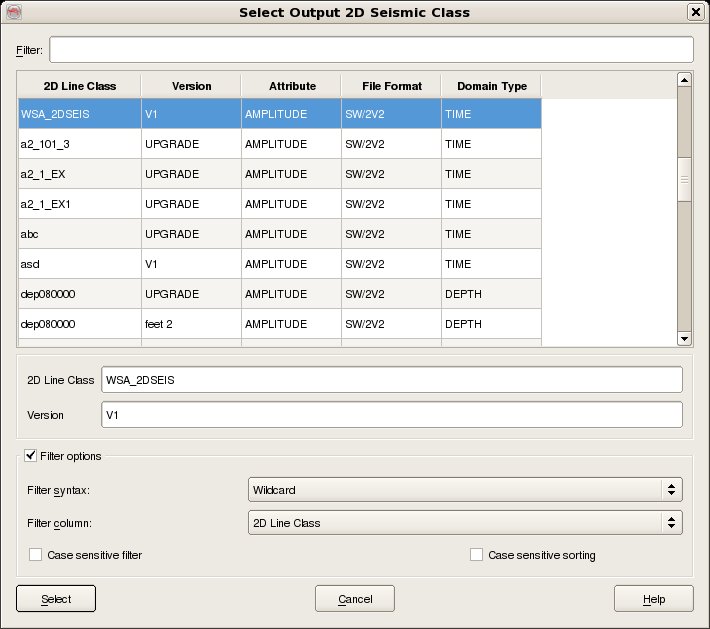Enable Case sensitive sorting checkbox

click(x=476, y=555)
